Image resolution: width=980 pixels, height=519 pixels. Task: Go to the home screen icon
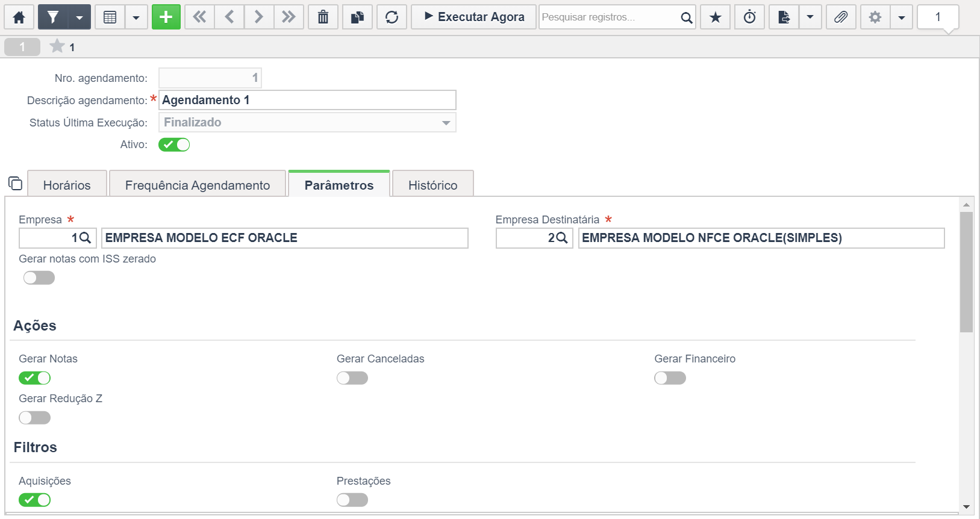(x=19, y=17)
